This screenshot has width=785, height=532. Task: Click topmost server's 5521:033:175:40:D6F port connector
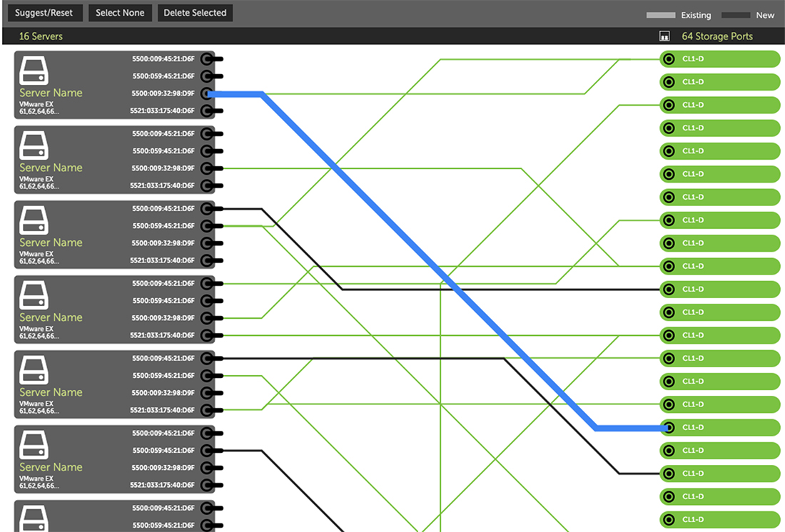(x=207, y=111)
